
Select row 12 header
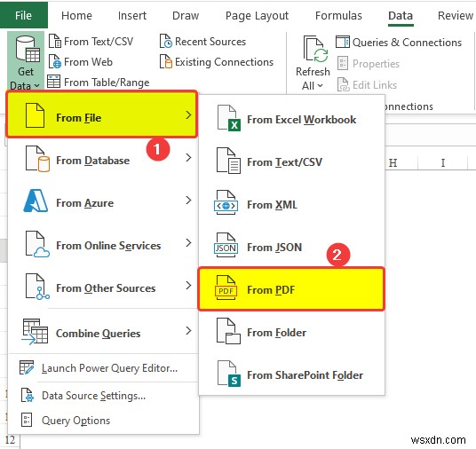click(10, 439)
